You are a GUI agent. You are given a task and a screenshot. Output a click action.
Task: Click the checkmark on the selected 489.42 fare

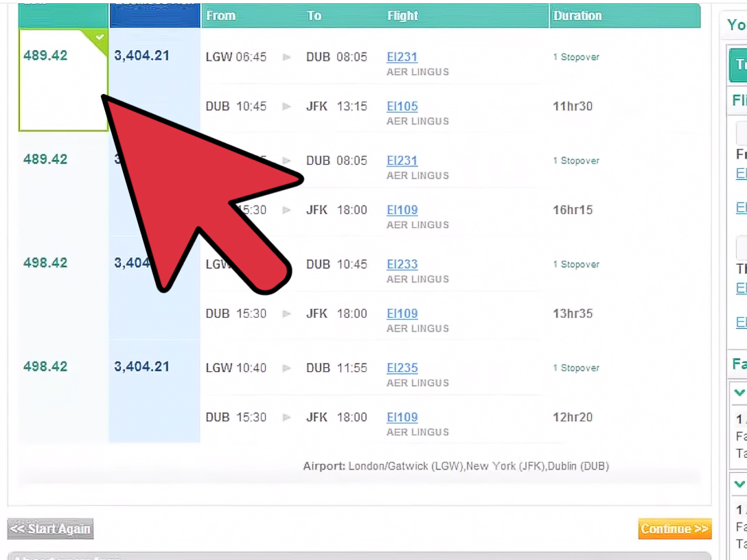100,36
